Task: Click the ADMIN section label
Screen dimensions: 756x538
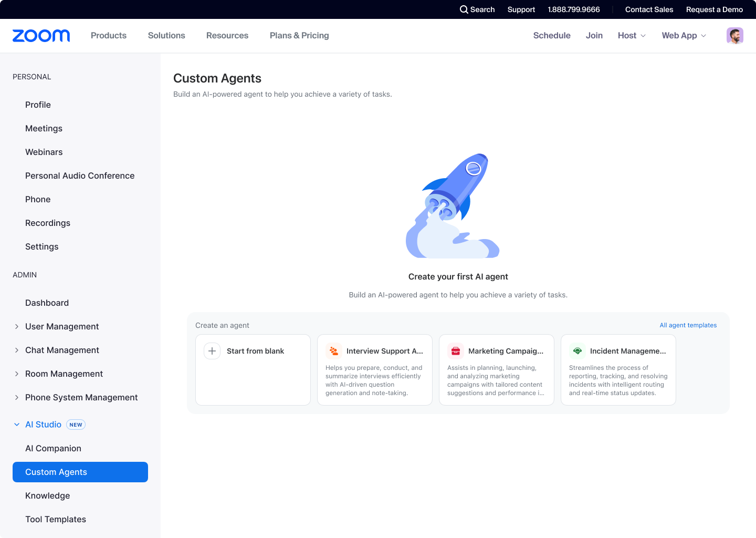Action: (x=25, y=275)
